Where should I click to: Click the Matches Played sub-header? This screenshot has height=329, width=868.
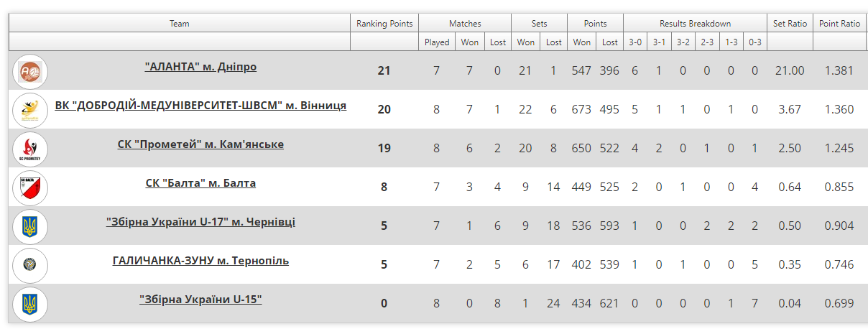pos(437,42)
